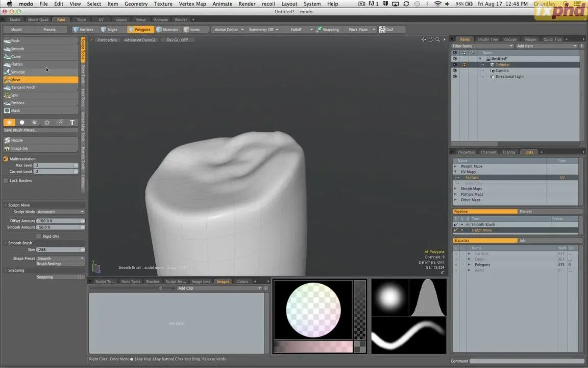Select the Tangent Pinch tool
The width and height of the screenshot is (588, 368).
coord(40,87)
